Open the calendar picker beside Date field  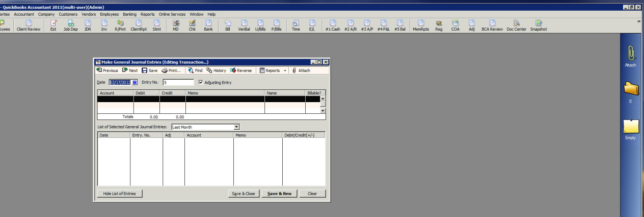[135, 82]
